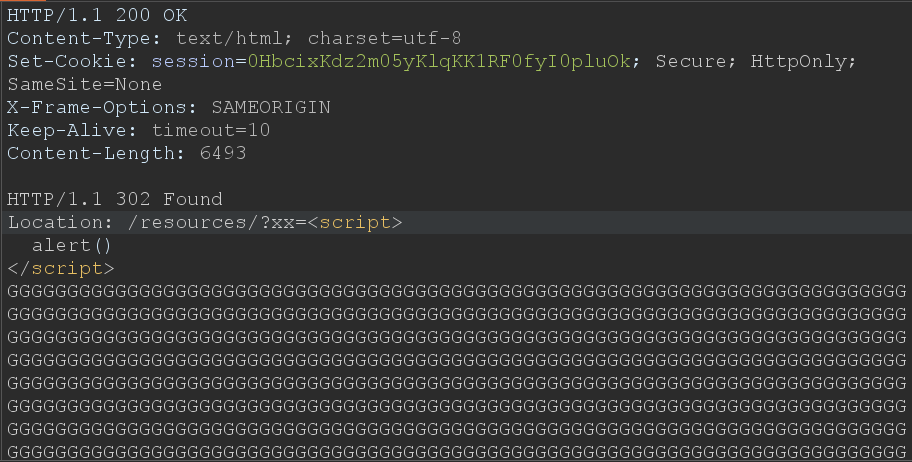The image size is (912, 462).
Task: Click the /resources/?xx= path text
Action: click(x=207, y=222)
